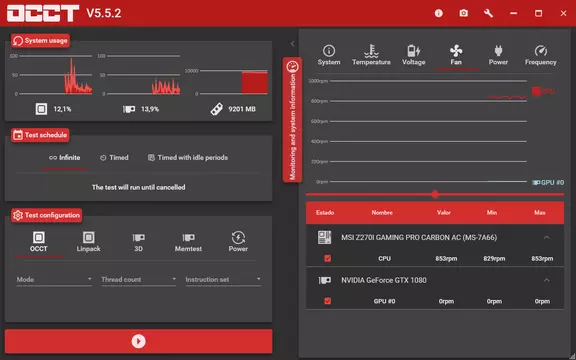
Task: Uncheck the GPU #0 fan checkbox
Action: pos(328,301)
